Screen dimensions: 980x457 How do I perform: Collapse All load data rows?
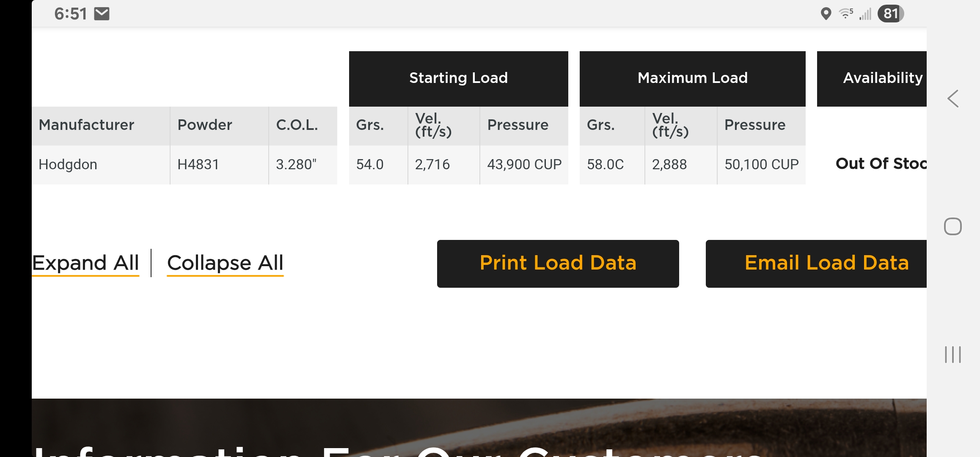(x=225, y=263)
